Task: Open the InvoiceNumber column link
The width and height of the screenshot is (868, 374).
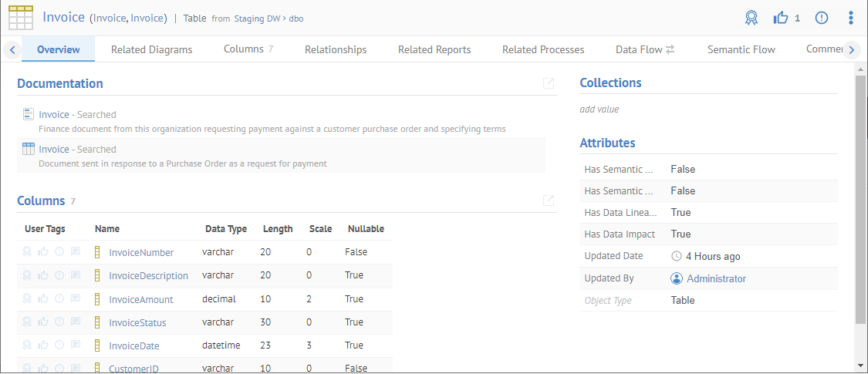Action: (141, 253)
